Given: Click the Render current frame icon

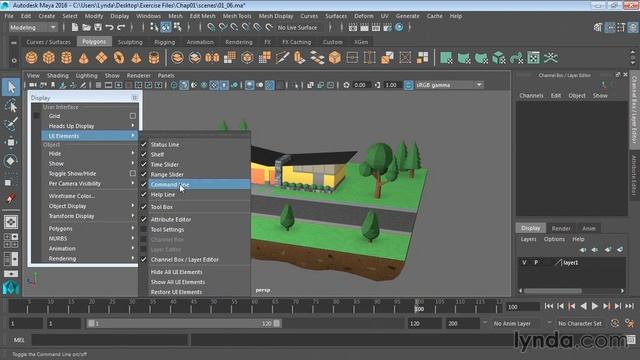Looking at the screenshot, I should pos(364,27).
